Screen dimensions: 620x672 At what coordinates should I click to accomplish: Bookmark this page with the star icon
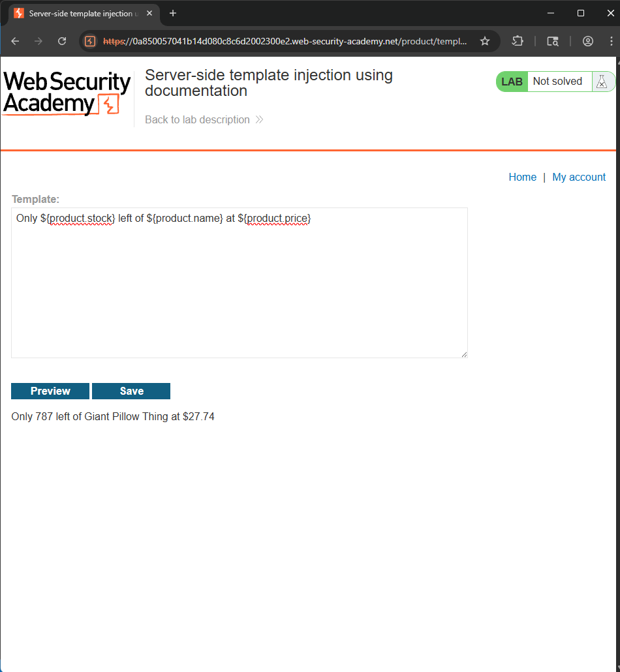[x=484, y=41]
